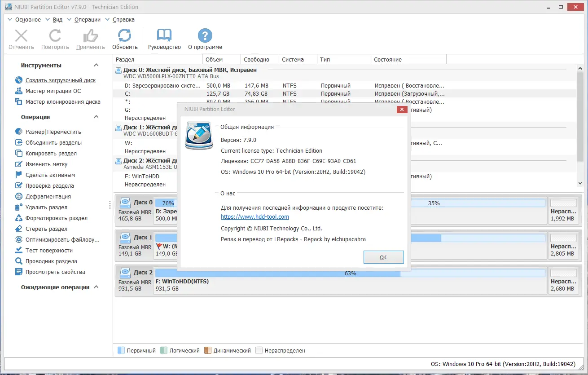Click the Изменить метку icon
The height and width of the screenshot is (375, 588).
click(x=19, y=164)
